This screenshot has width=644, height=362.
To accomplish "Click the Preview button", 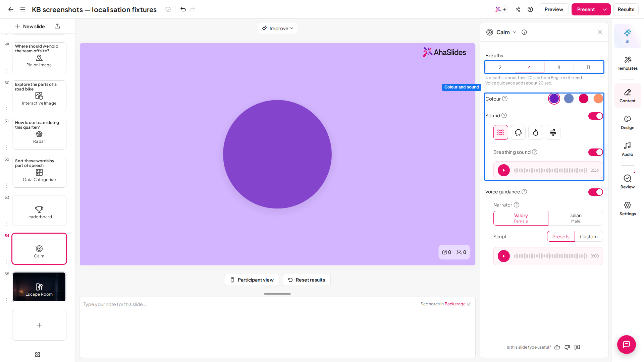I will pos(554,9).
